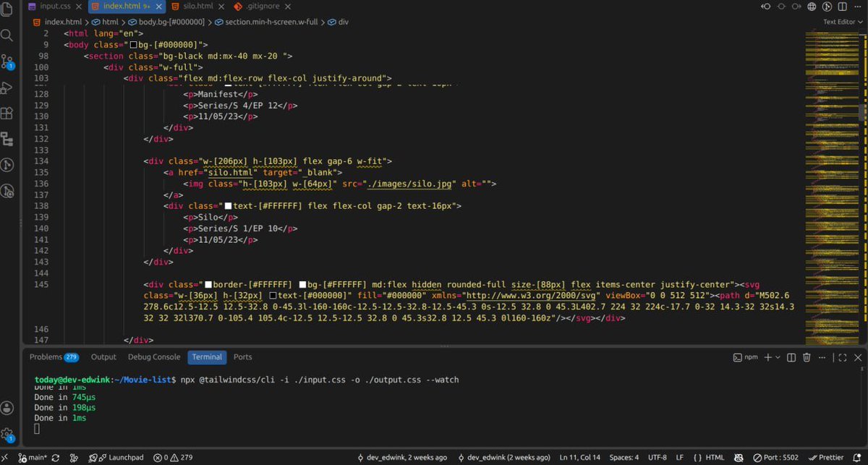868x465 pixels.
Task: Click the npm terminal label
Action: coord(747,357)
